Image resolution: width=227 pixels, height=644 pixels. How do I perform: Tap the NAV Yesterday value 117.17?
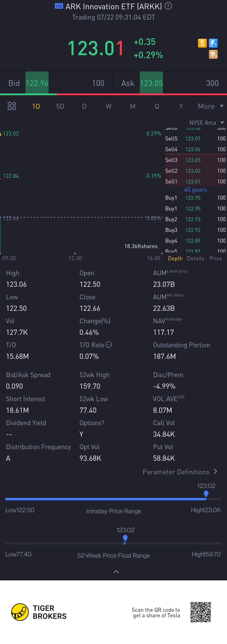[163, 332]
